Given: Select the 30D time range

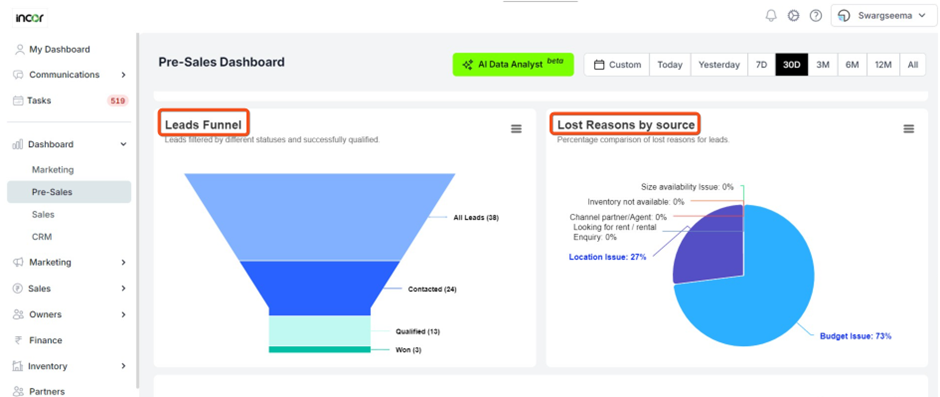Looking at the screenshot, I should pos(791,65).
